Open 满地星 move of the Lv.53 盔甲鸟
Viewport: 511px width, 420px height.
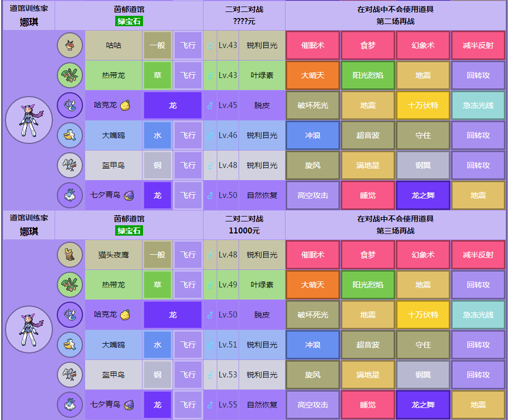coord(368,375)
